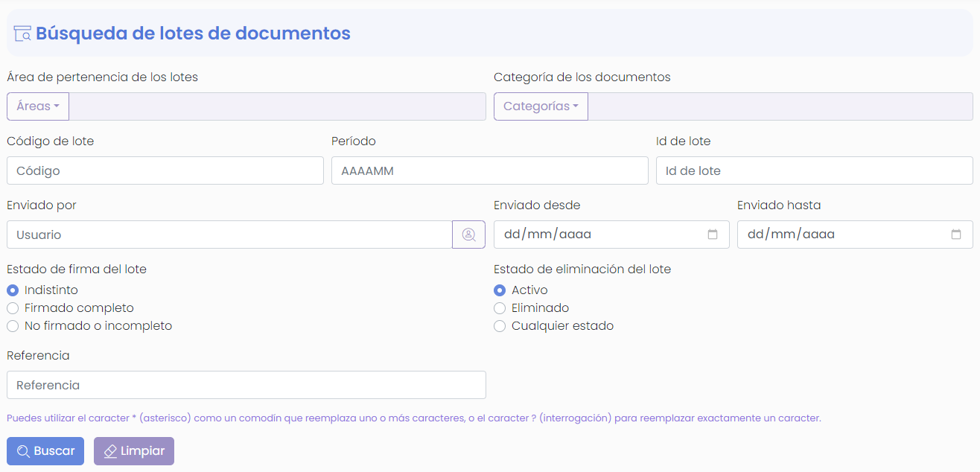
Task: Open the Enviado hasta calendar picker icon
Action: pyautogui.click(x=957, y=234)
